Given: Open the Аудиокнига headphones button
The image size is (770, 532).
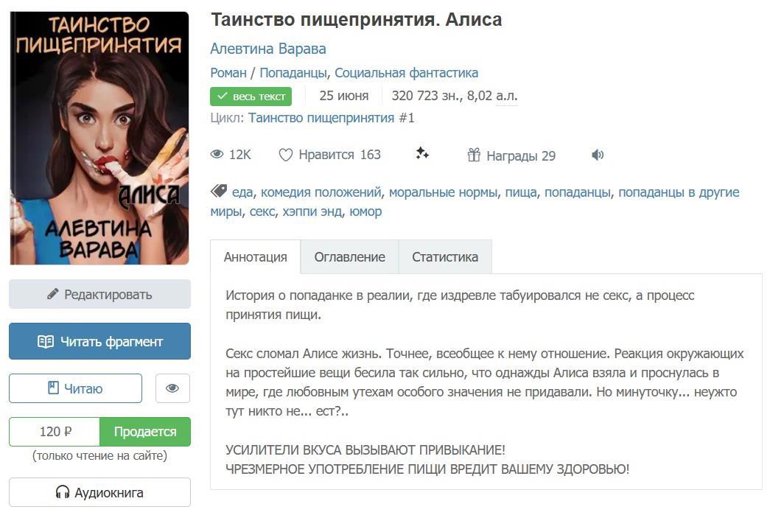Looking at the screenshot, I should point(99,492).
